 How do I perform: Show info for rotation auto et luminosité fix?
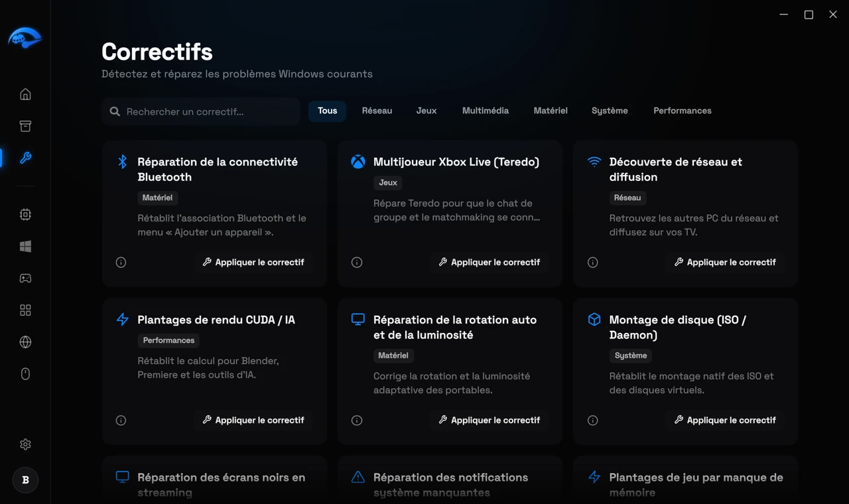tap(357, 420)
